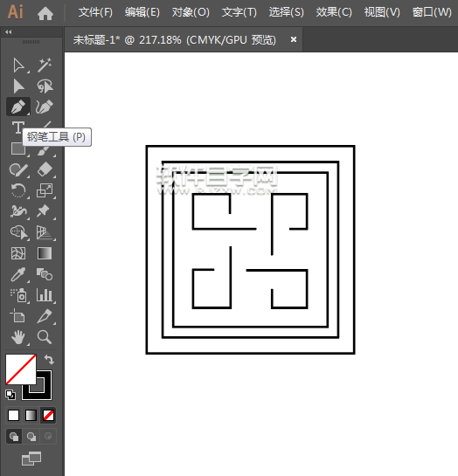458x476 pixels.
Task: Collapse the toolbar with double arrows
Action: (x=9, y=31)
